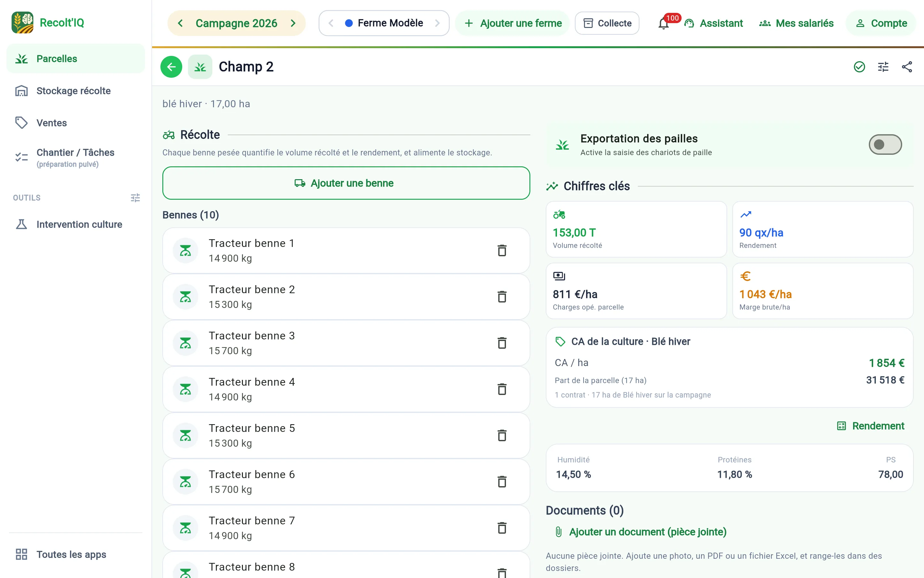Open the Tracteur benne 6 entry
924x578 pixels.
(x=346, y=482)
